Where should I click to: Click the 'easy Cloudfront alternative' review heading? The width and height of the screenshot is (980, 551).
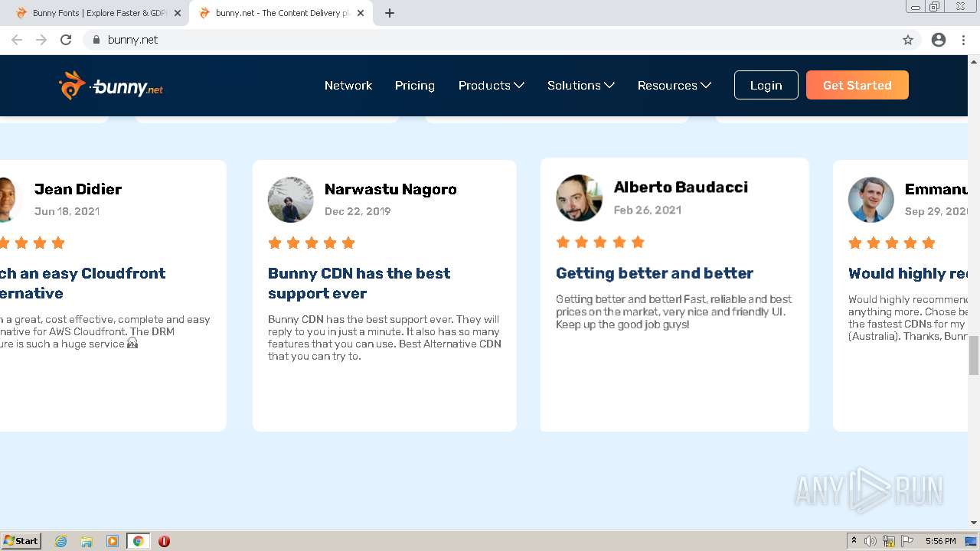[x=83, y=283]
